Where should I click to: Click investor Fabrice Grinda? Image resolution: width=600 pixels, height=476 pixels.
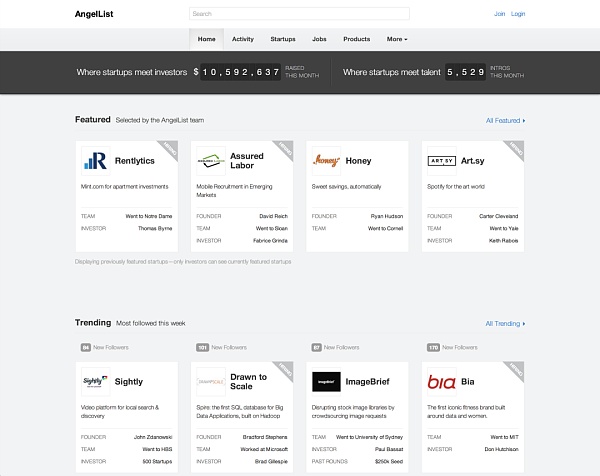270,241
